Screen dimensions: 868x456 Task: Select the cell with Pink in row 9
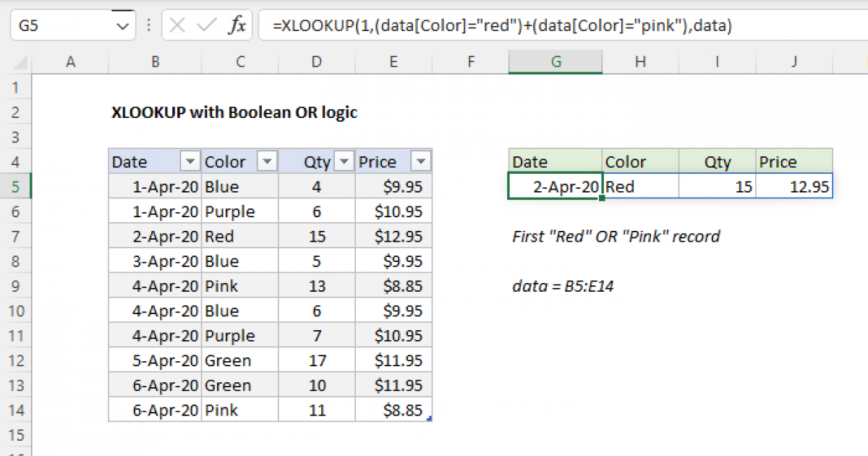[239, 286]
